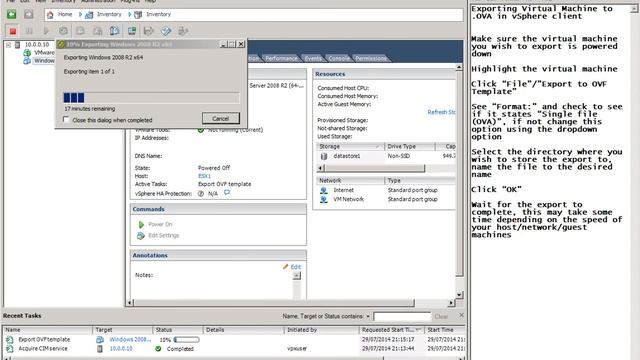Click the Recent Tasks filter input field
Image resolution: width=640 pixels, height=360 pixels.
coord(402,317)
